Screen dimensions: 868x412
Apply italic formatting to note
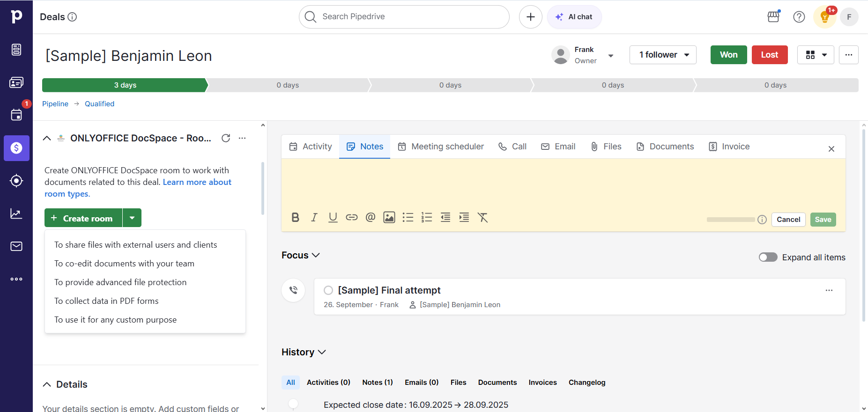coord(314,217)
